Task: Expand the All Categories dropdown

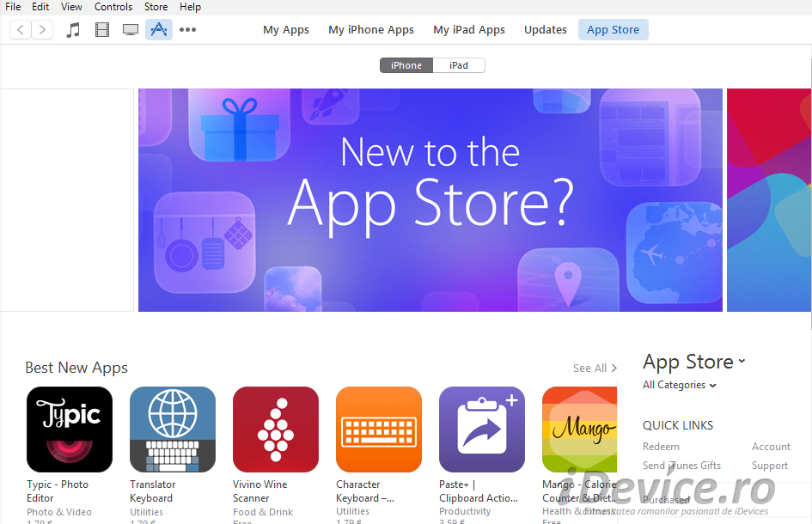Action: pos(680,385)
